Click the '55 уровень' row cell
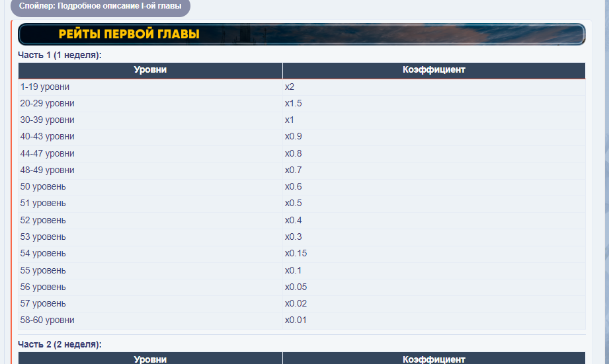The image size is (609, 364). [x=43, y=270]
